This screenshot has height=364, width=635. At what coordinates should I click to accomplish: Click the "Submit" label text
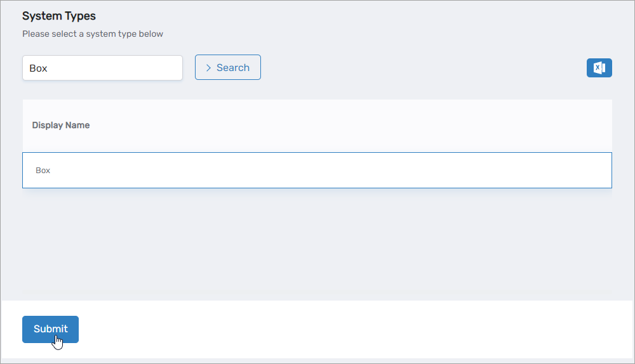(50, 328)
